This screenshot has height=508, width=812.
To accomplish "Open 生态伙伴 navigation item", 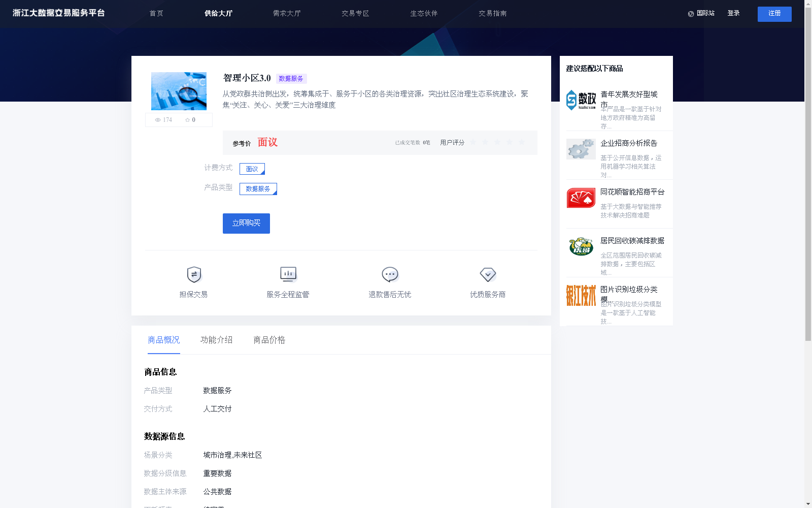I will point(424,13).
